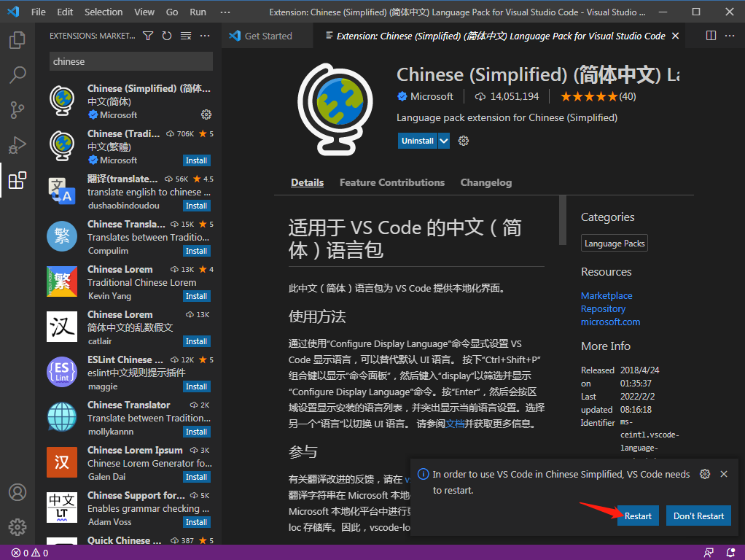Open extension settings gear next to Uninstall
Image resolution: width=745 pixels, height=560 pixels.
[463, 141]
